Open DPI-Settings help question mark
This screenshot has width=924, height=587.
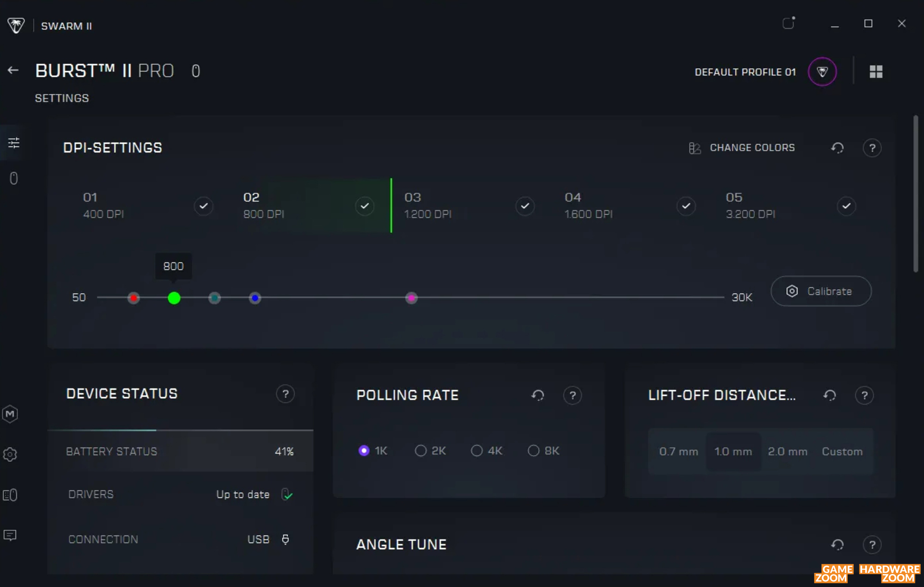pos(872,148)
